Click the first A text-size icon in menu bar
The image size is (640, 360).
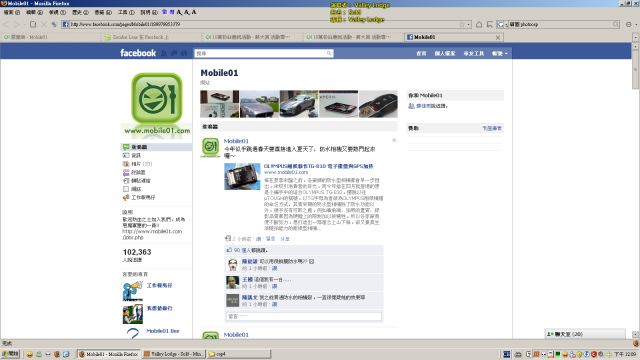pos(179,12)
